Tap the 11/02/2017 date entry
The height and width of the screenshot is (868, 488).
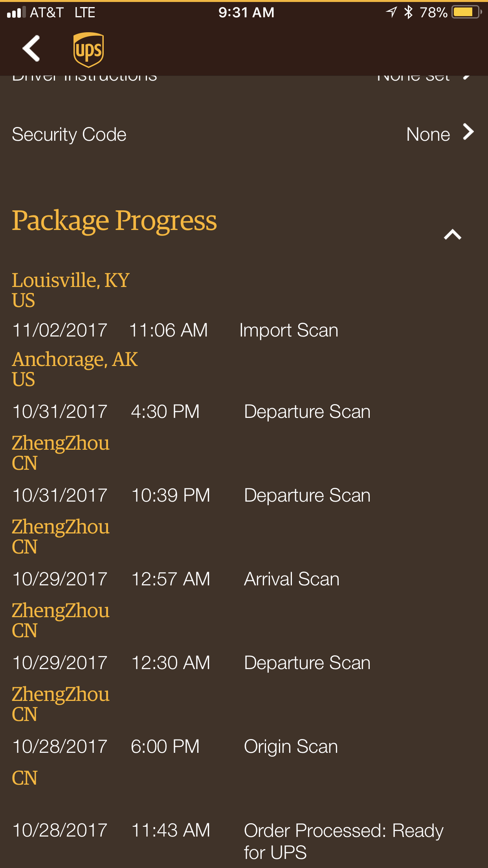pyautogui.click(x=60, y=330)
